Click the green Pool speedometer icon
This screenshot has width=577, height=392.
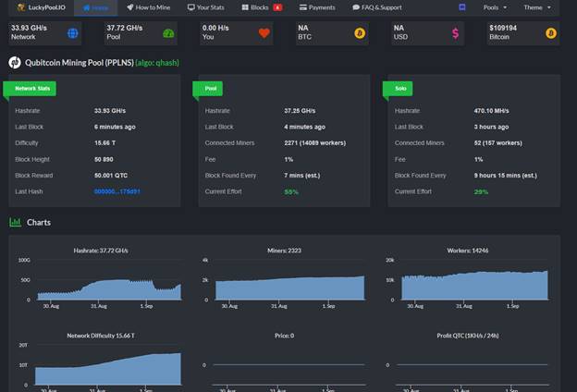click(168, 33)
